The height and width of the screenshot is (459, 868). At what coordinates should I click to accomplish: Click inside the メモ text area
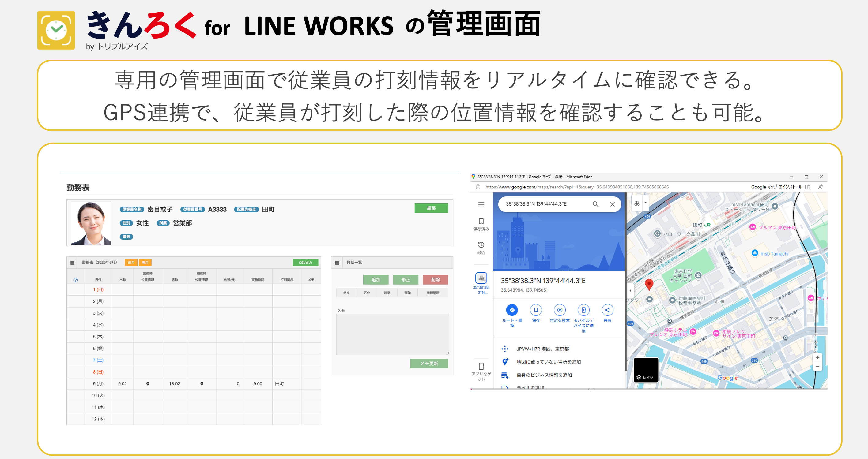[392, 334]
